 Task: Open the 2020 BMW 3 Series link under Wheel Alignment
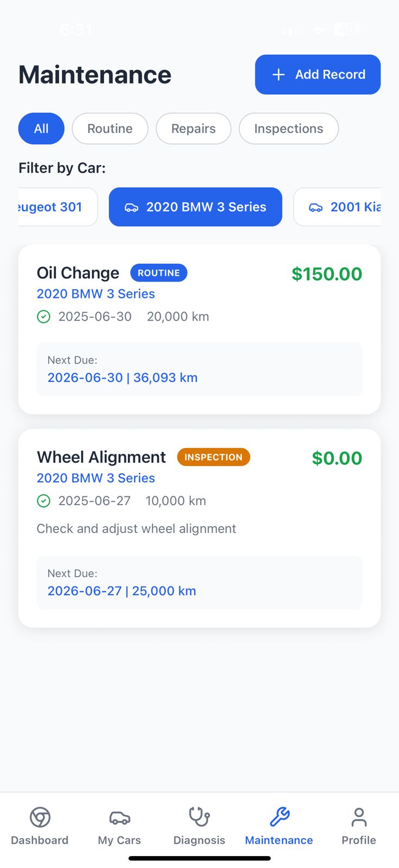tap(96, 478)
